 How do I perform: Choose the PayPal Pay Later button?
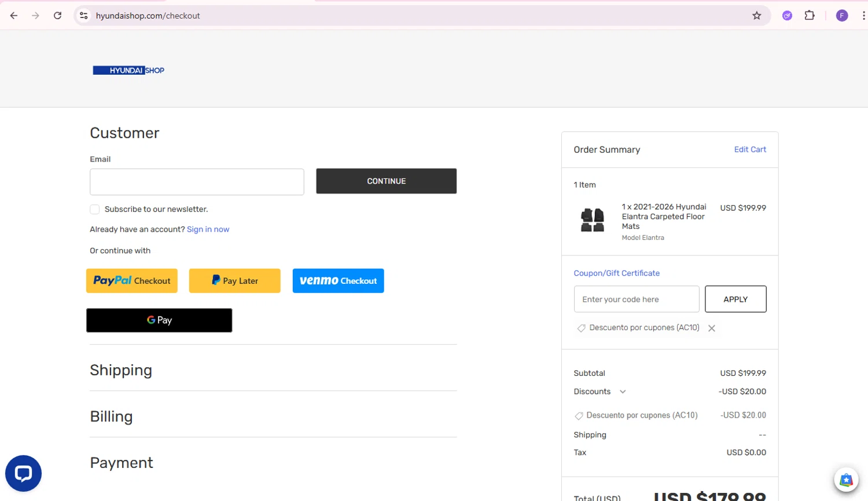[x=234, y=281]
